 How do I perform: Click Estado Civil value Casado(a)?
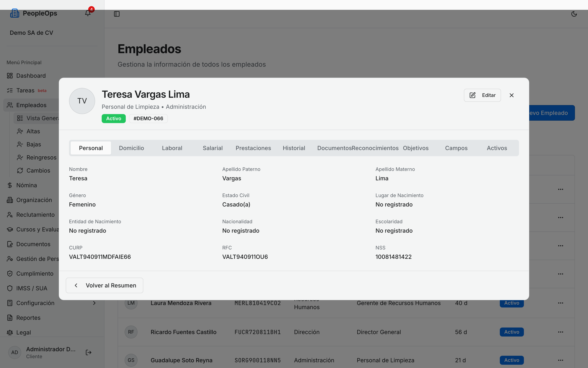(236, 204)
